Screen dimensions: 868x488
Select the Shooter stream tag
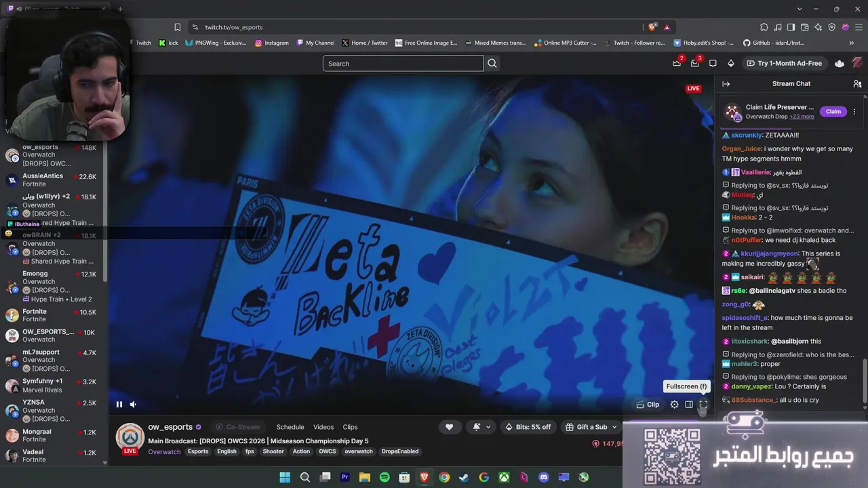[273, 451]
